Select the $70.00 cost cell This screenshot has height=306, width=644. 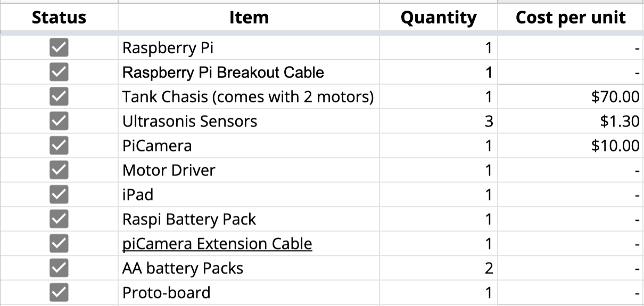click(571, 96)
